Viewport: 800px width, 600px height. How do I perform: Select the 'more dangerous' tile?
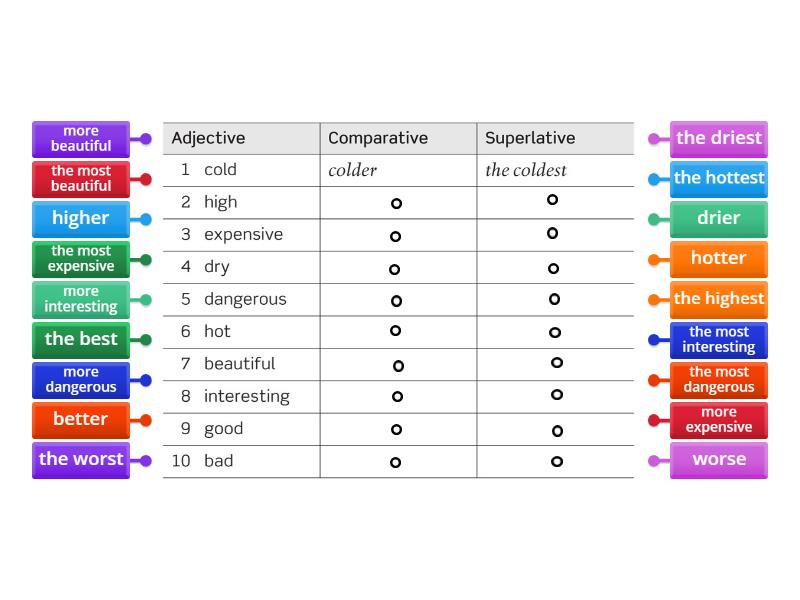80,379
